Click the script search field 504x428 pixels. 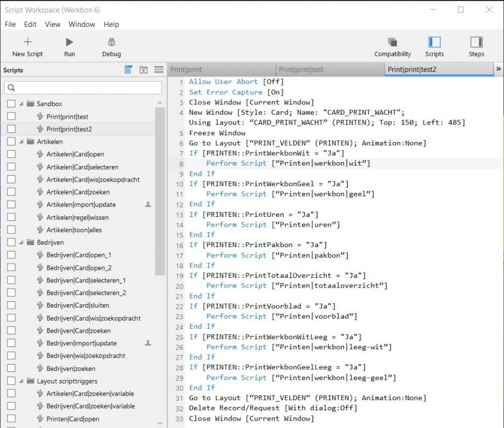pyautogui.click(x=83, y=88)
